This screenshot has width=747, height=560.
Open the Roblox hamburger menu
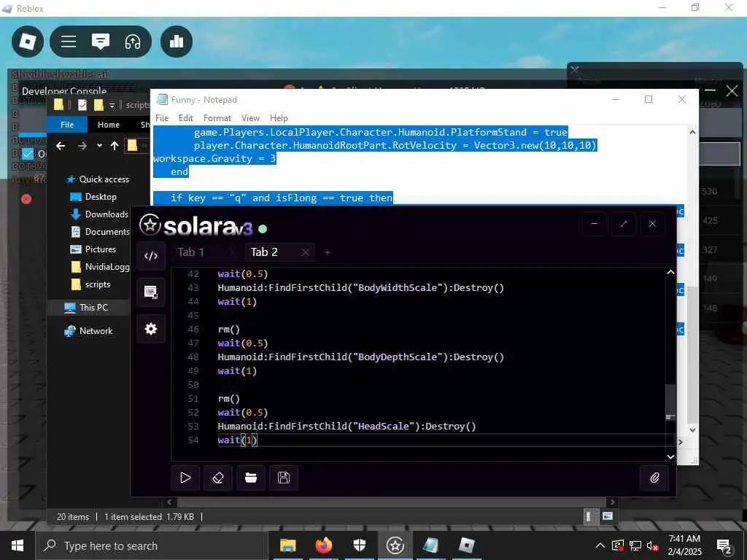(69, 42)
